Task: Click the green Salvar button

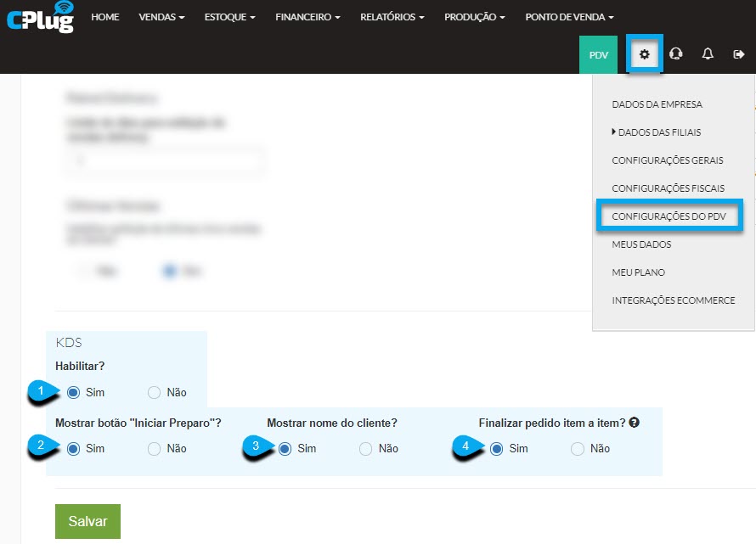Action: coord(87,521)
